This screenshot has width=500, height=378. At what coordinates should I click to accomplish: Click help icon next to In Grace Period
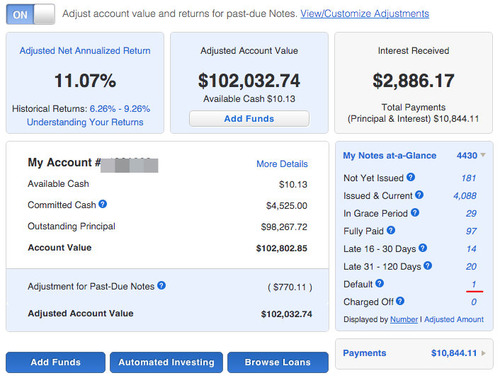click(x=415, y=212)
